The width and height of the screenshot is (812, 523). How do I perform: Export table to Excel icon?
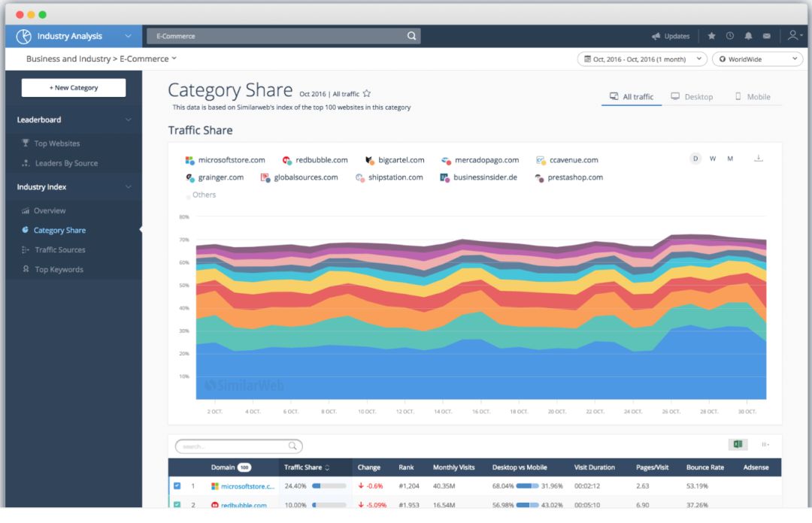pyautogui.click(x=738, y=445)
